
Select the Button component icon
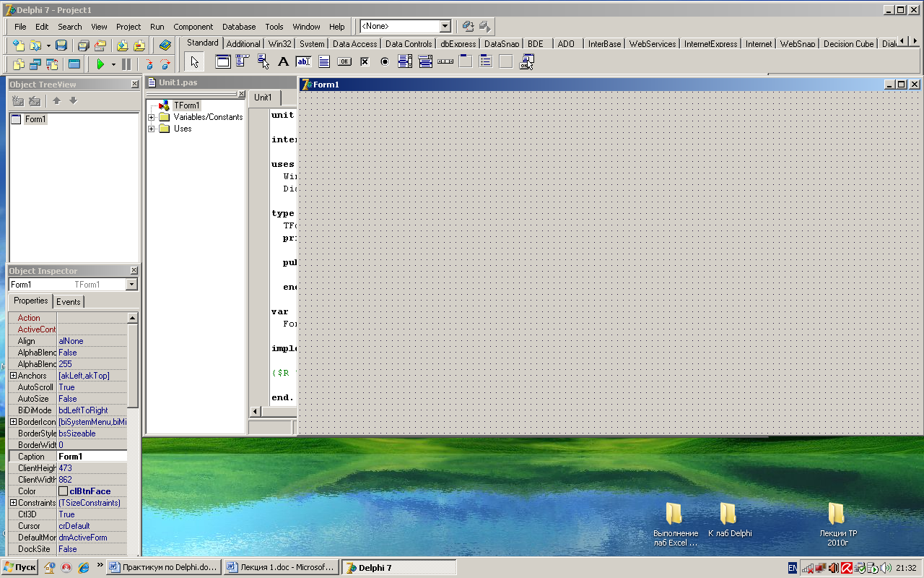click(344, 62)
